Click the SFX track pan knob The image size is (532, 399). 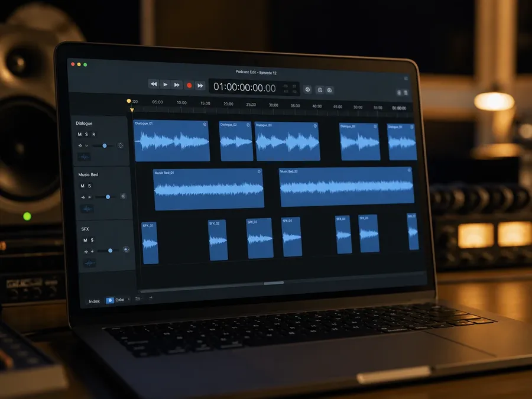tap(126, 249)
